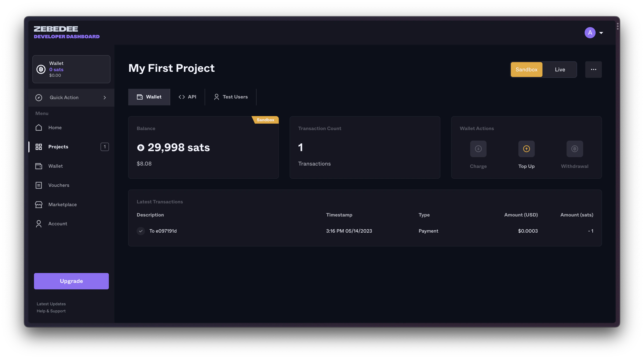Open the Wallet balance icon in sidebar

click(41, 69)
